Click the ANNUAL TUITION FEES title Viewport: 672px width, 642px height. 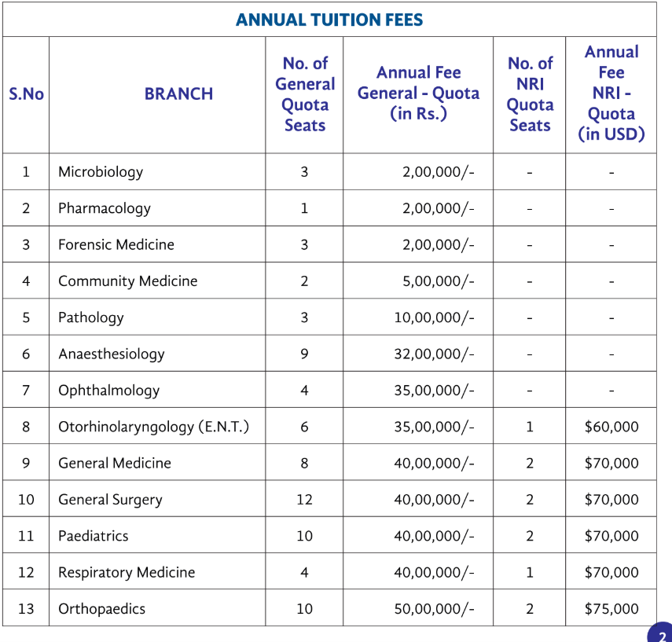[x=329, y=20]
